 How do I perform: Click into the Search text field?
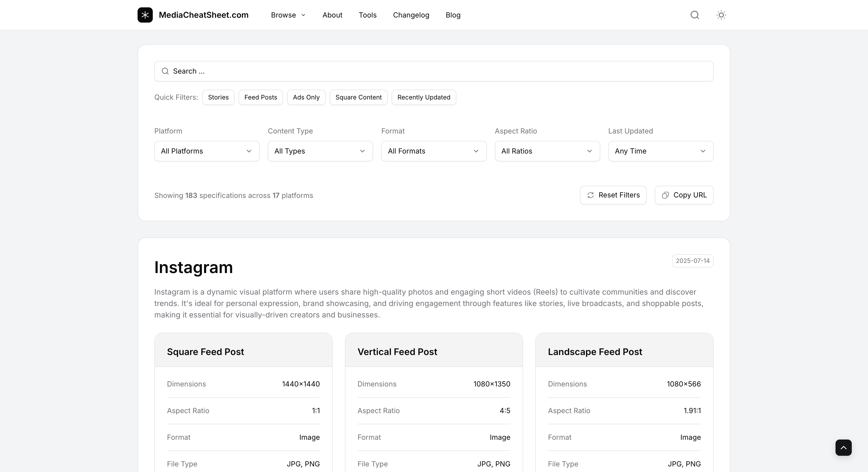(438, 71)
